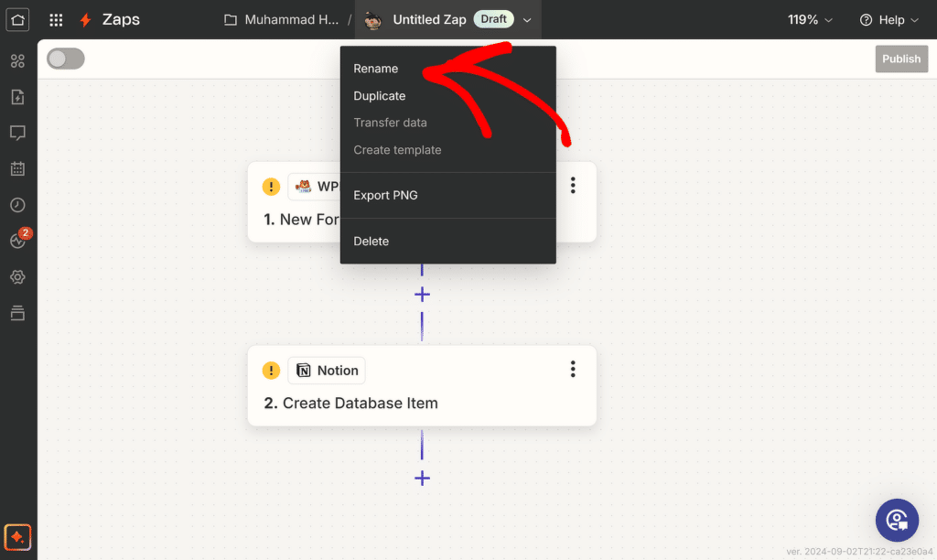The image size is (937, 560).
Task: Click the Draft status badge
Action: tap(493, 19)
